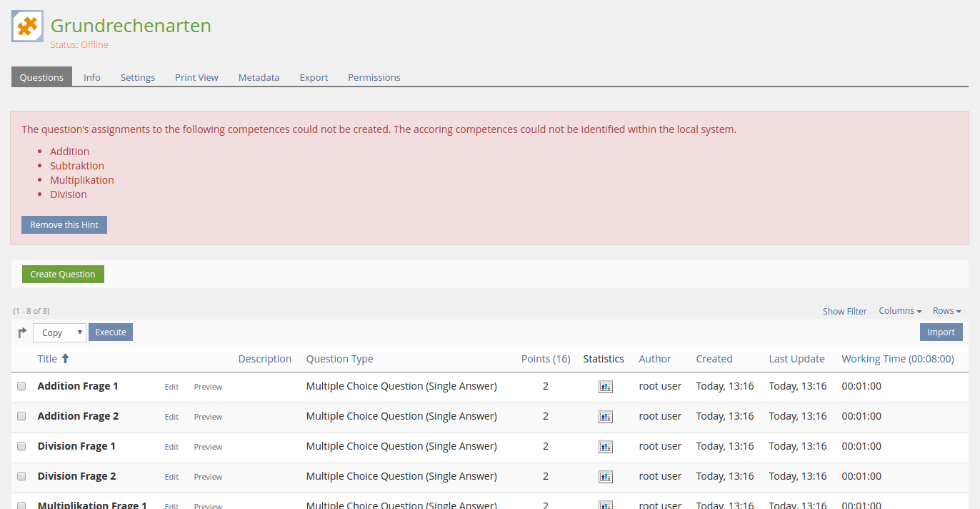Check the Addition Frage 2 checkbox
Image resolution: width=980 pixels, height=509 pixels.
[21, 416]
